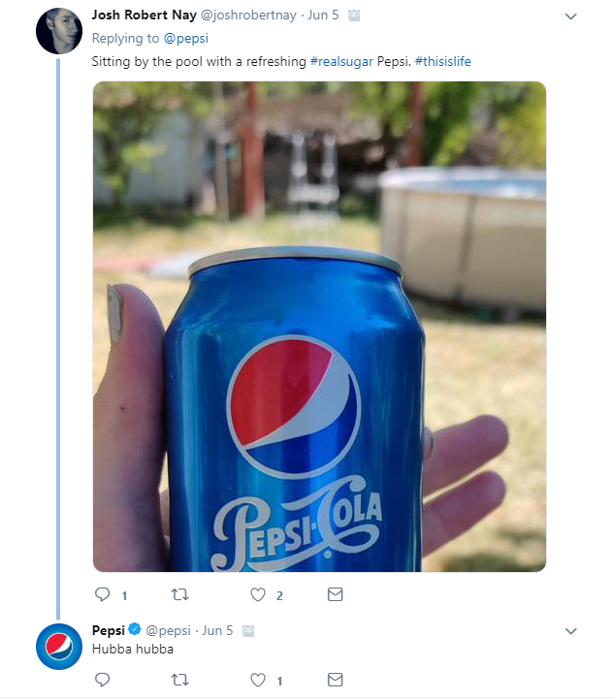The width and height of the screenshot is (614, 700).
Task: Like the Pepsi Hubba hubba tweet
Action: [x=258, y=680]
